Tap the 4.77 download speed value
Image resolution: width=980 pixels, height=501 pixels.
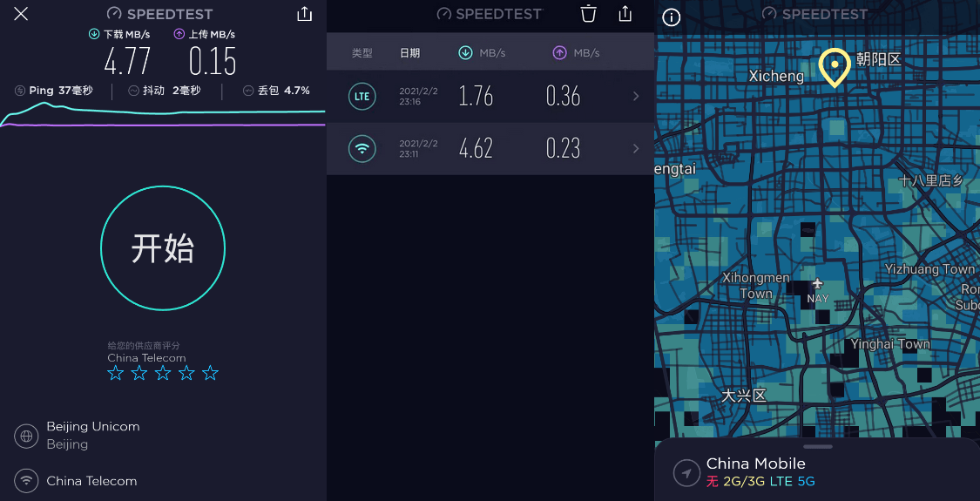pos(127,61)
